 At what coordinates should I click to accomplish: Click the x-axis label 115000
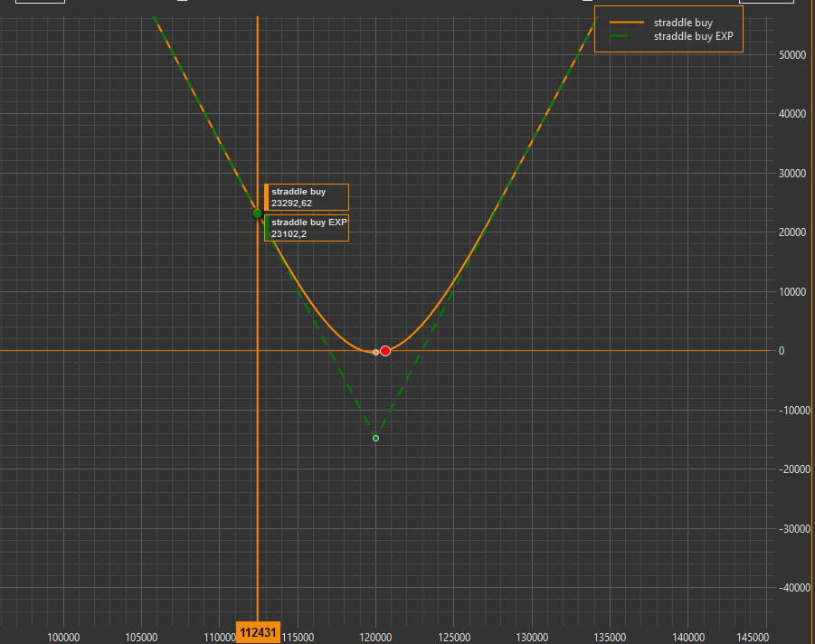point(298,638)
